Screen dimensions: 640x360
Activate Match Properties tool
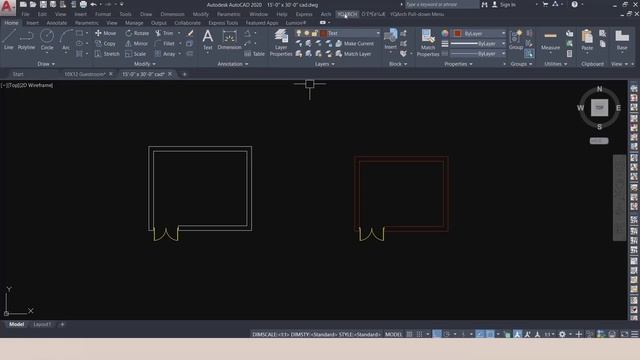point(428,42)
